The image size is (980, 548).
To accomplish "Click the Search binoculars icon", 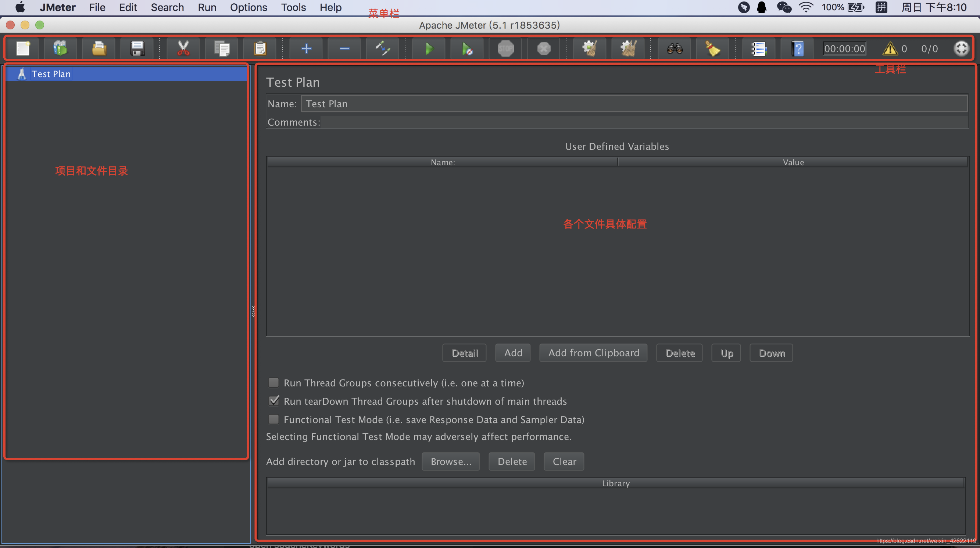I will (x=675, y=48).
